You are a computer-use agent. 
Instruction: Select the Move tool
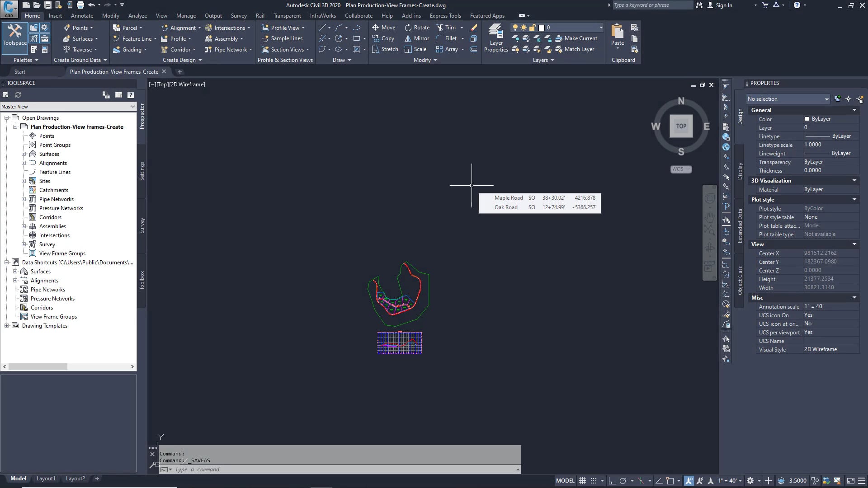point(384,27)
